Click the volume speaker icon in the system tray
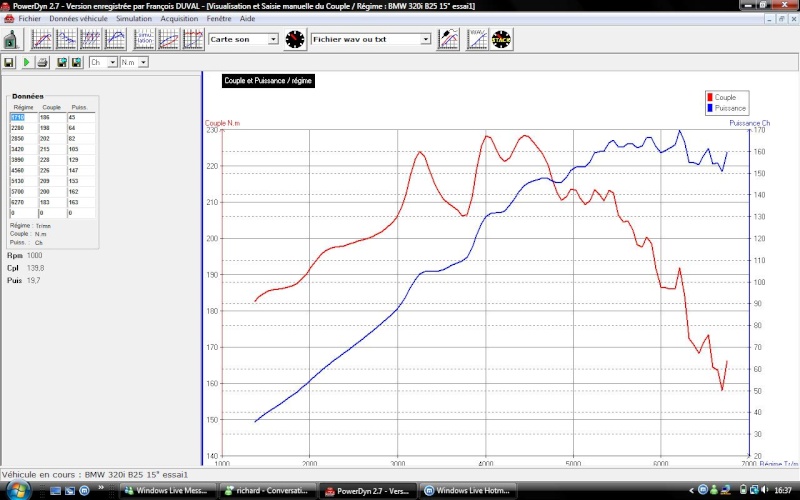The image size is (800, 500). click(x=764, y=490)
